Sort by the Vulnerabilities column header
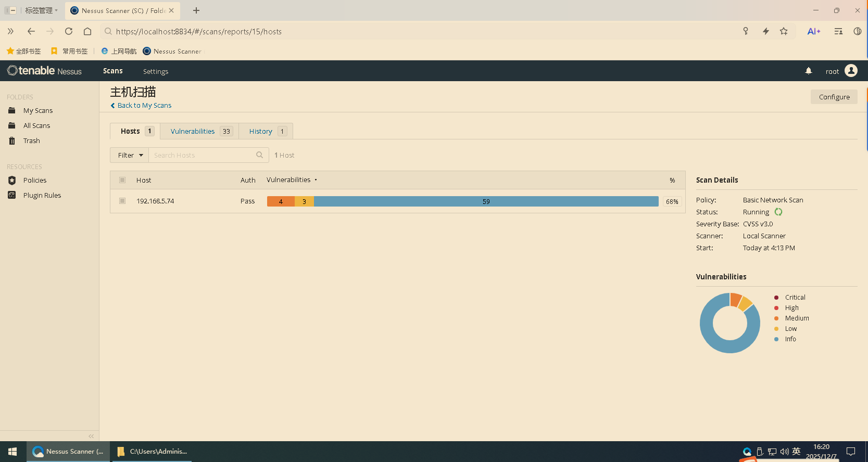 coord(288,180)
